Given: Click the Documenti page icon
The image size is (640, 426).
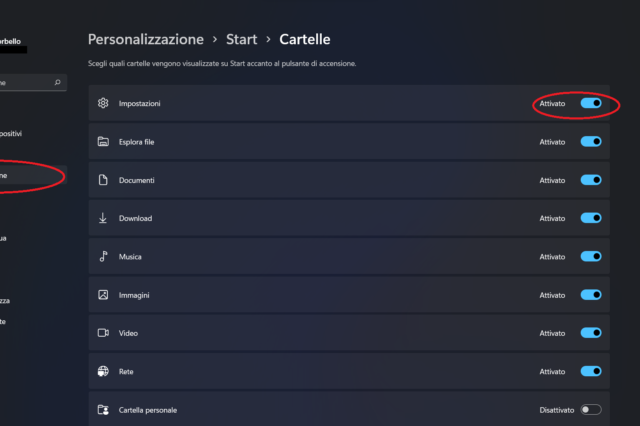Looking at the screenshot, I should 103,180.
